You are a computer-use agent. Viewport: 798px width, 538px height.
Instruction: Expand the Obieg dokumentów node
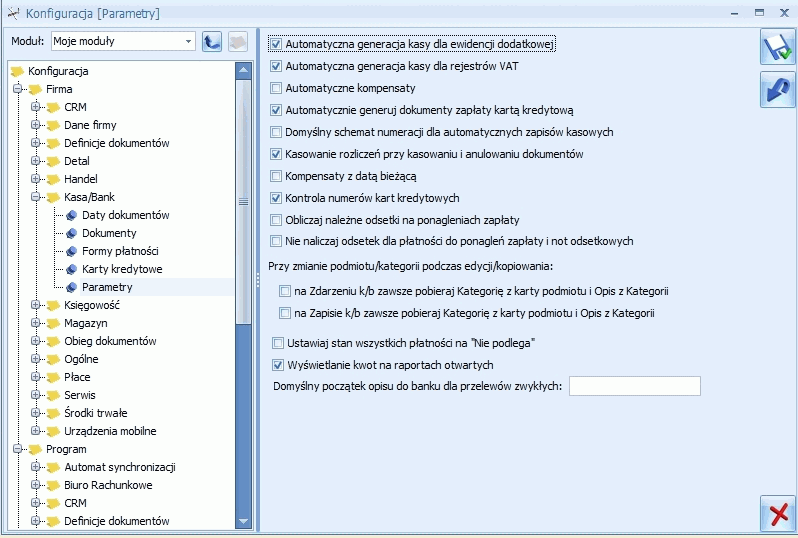tap(36, 341)
